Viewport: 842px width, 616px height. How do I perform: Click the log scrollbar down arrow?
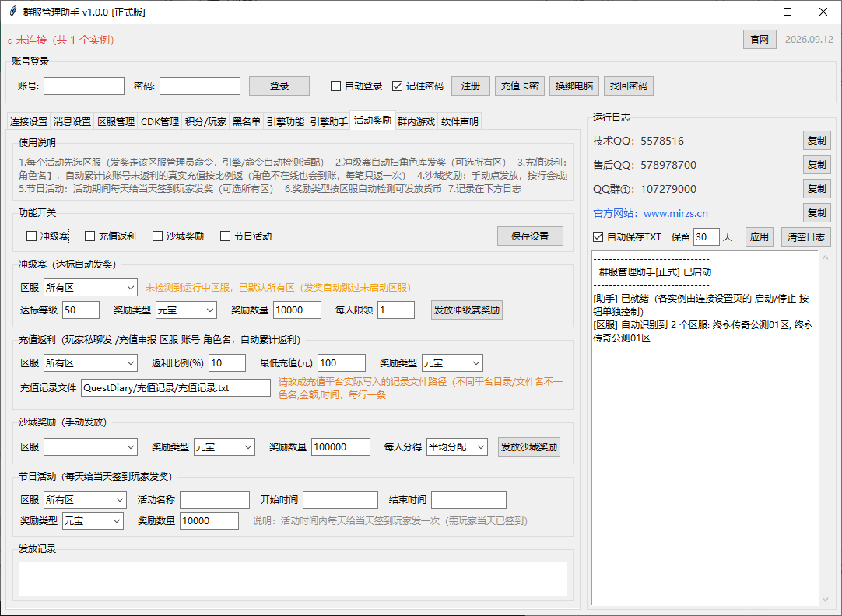(825, 600)
